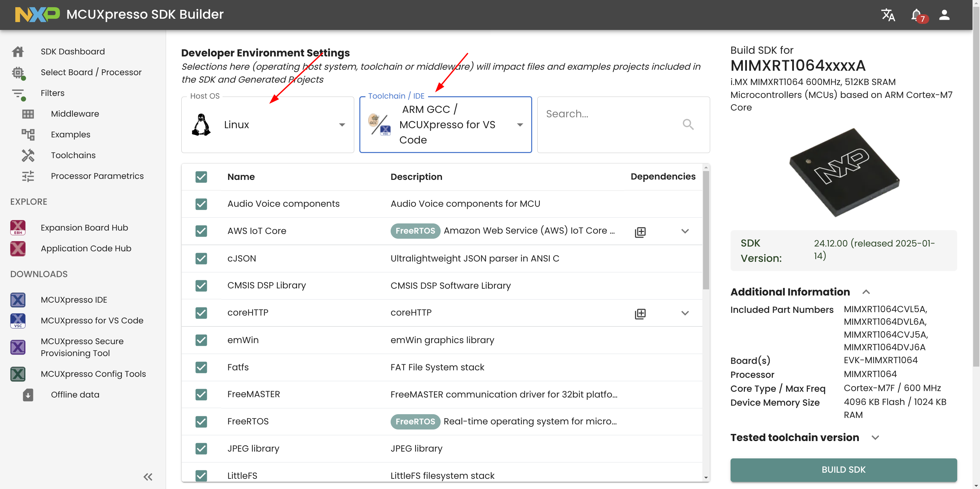The image size is (980, 489).
Task: Uncheck Fatfs checkbox
Action: tap(201, 367)
